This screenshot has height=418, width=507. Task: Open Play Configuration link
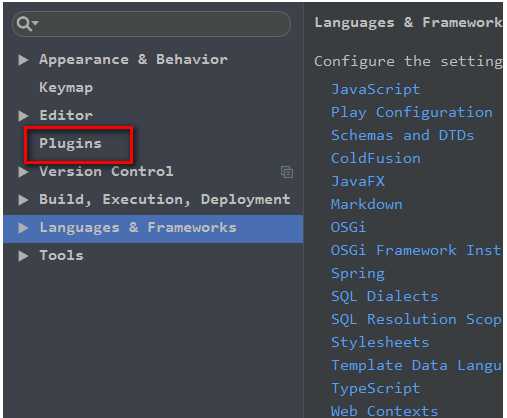point(412,112)
